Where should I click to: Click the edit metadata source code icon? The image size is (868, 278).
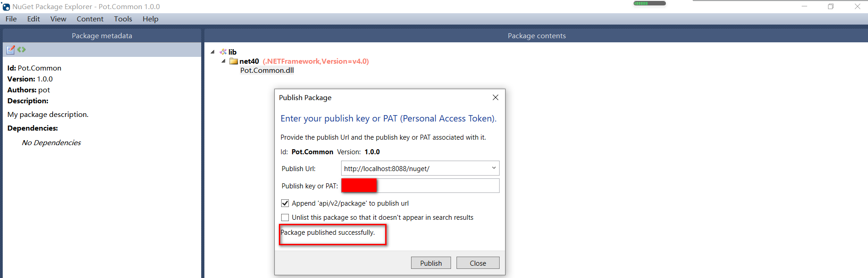point(21,50)
